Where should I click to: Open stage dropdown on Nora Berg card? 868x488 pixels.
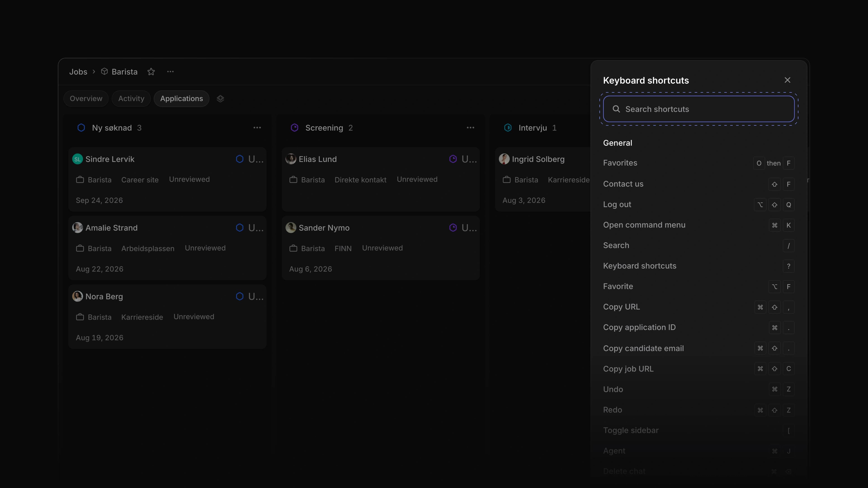(x=249, y=296)
